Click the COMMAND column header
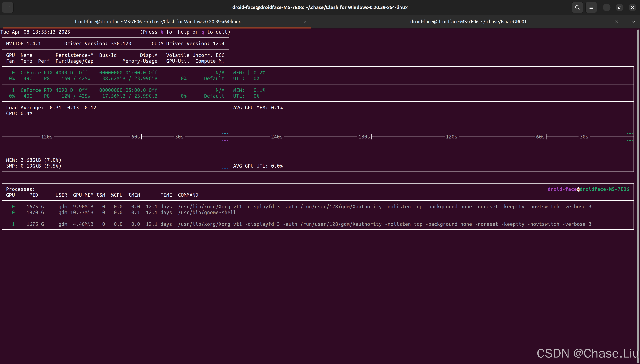Screen dimensions: 640x364 pyautogui.click(x=188, y=195)
